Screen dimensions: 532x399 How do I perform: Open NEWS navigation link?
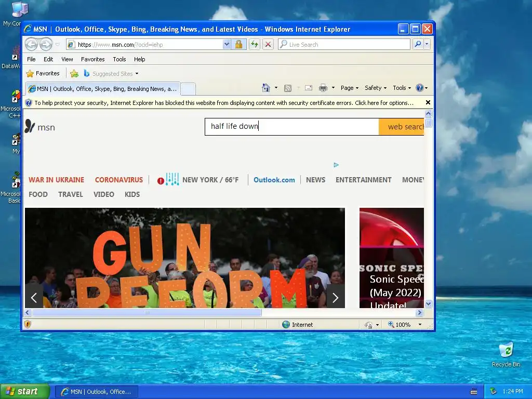click(x=315, y=180)
